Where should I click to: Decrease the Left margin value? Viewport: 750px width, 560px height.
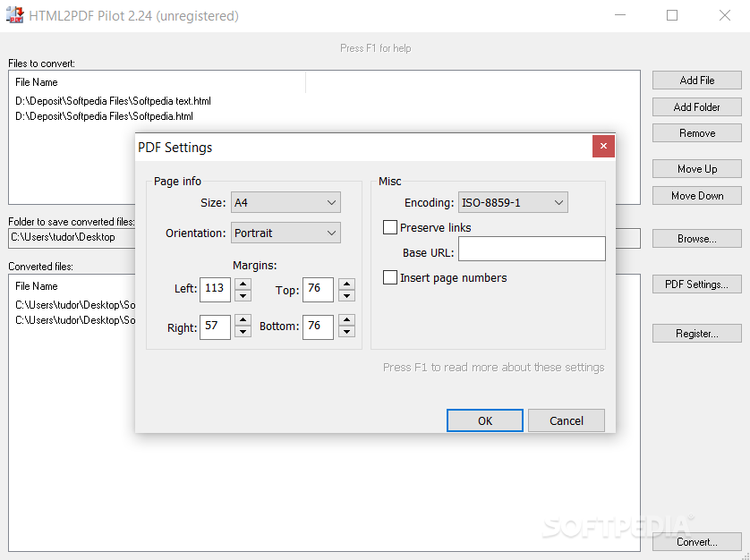[243, 295]
